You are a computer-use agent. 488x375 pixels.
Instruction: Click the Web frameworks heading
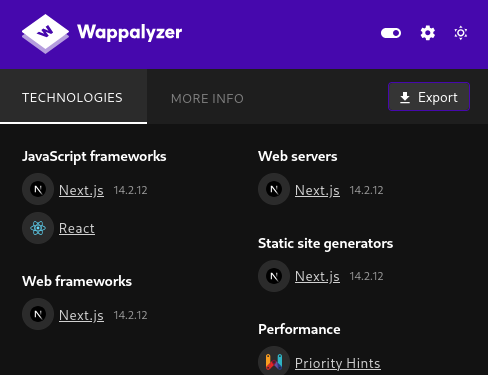(x=77, y=281)
